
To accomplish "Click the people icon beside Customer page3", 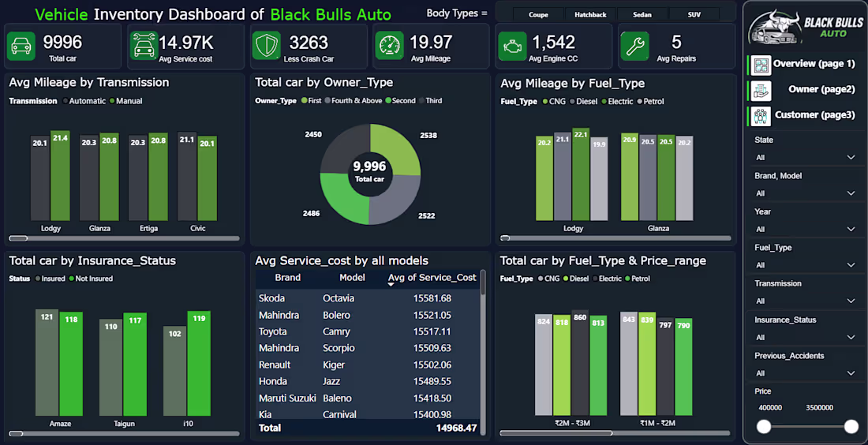I will [x=761, y=116].
